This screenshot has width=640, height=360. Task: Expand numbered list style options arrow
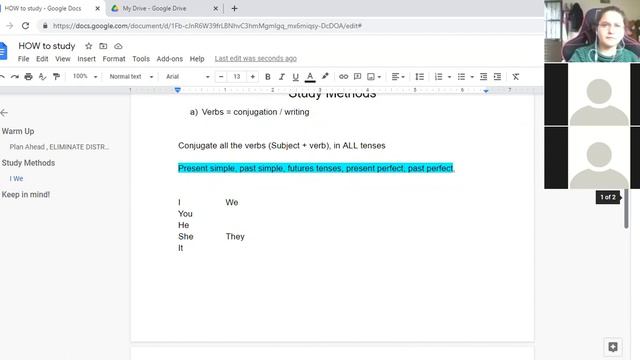point(449,77)
